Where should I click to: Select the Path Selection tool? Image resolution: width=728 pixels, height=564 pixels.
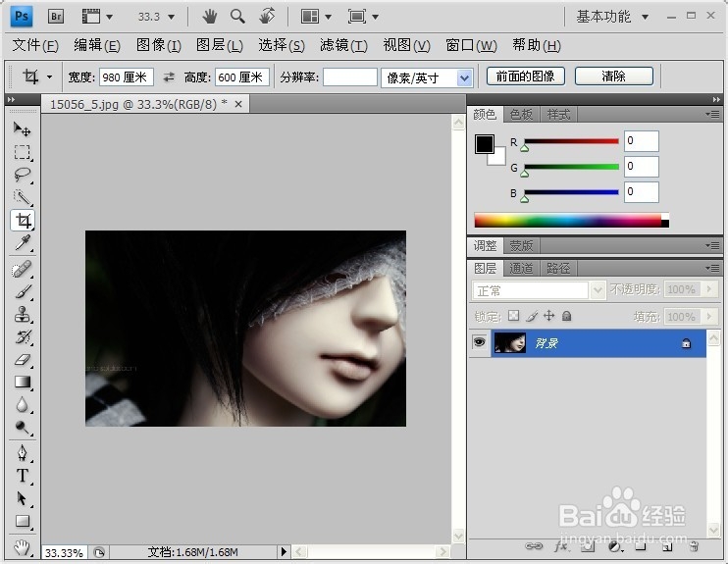(22, 498)
